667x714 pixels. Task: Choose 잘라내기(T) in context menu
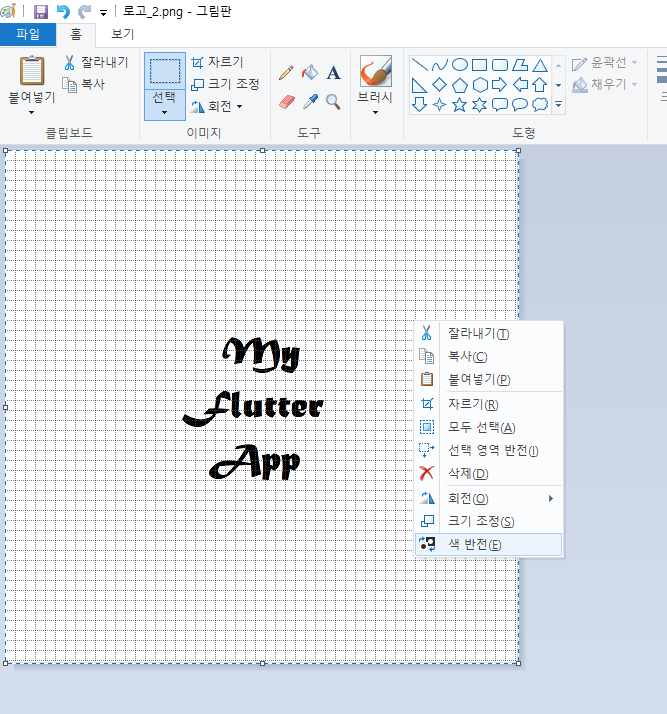pos(489,333)
